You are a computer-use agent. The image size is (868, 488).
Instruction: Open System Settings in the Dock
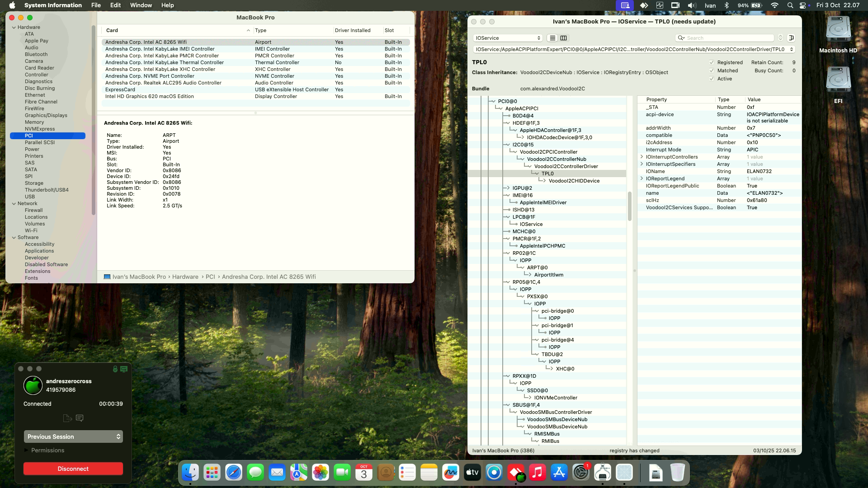tap(581, 473)
